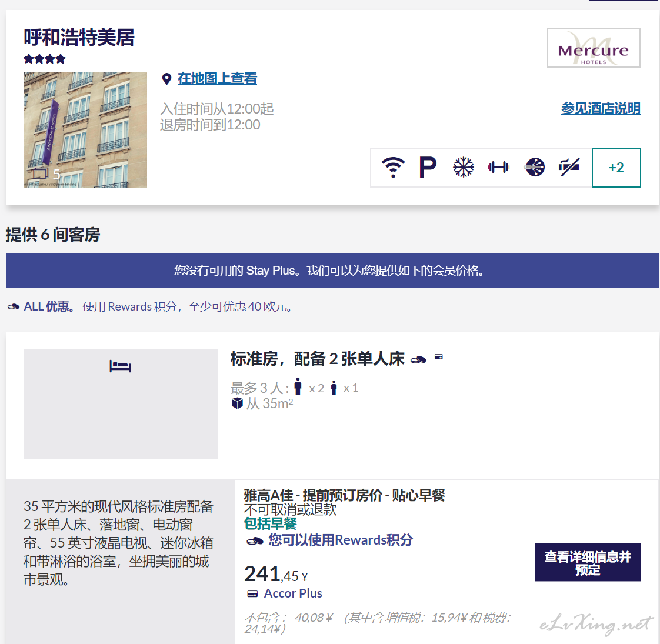Image resolution: width=660 pixels, height=644 pixels.
Task: Click the four-star hotel rating
Action: tap(45, 59)
